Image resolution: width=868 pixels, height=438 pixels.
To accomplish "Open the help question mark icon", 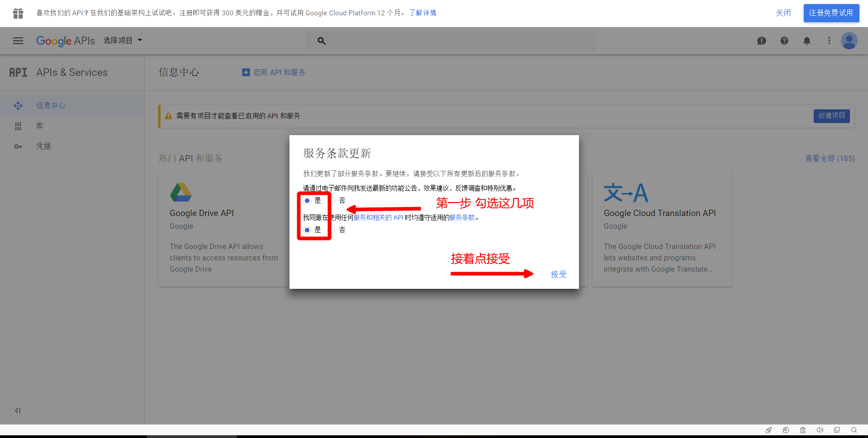I will [784, 41].
